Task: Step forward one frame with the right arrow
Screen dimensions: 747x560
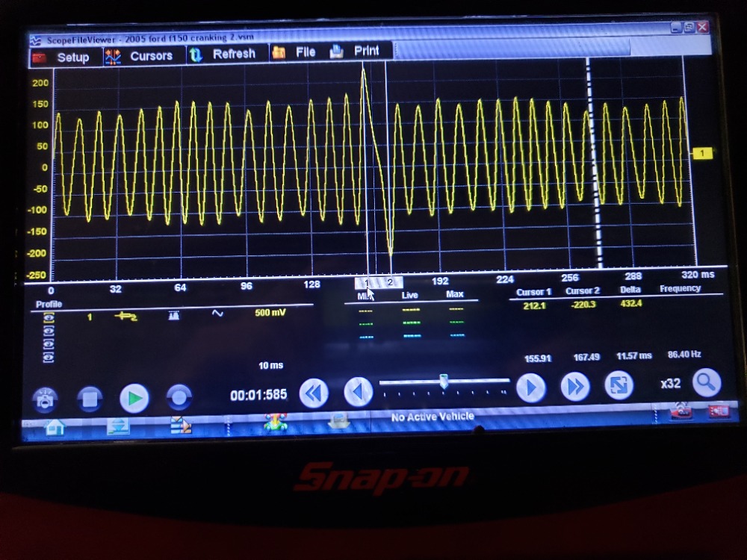Action: [531, 388]
